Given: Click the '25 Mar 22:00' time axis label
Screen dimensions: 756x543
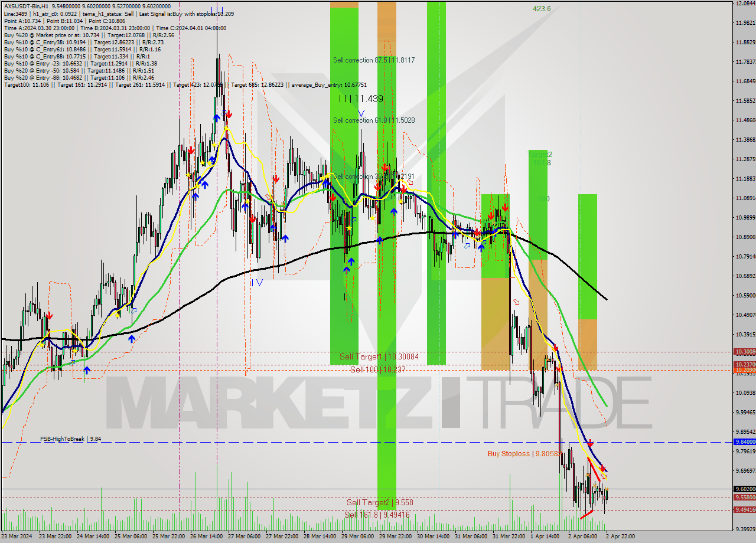Looking at the screenshot, I should [169, 537].
